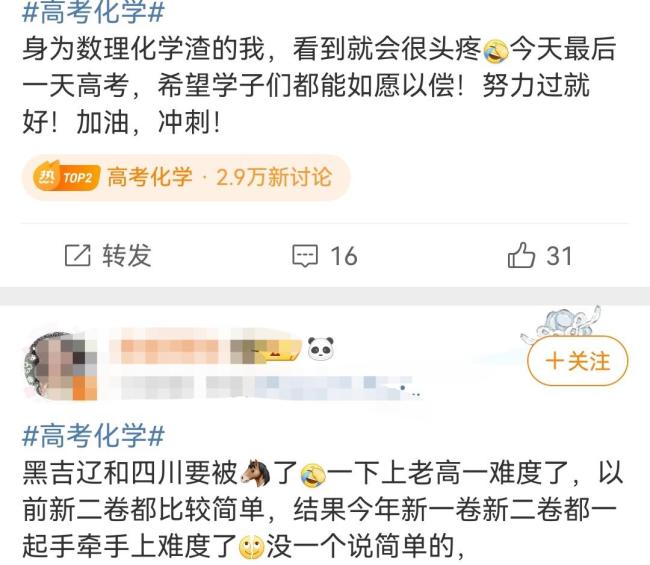Tap the repost share icon
This screenshot has width=650, height=565.
coord(78,255)
